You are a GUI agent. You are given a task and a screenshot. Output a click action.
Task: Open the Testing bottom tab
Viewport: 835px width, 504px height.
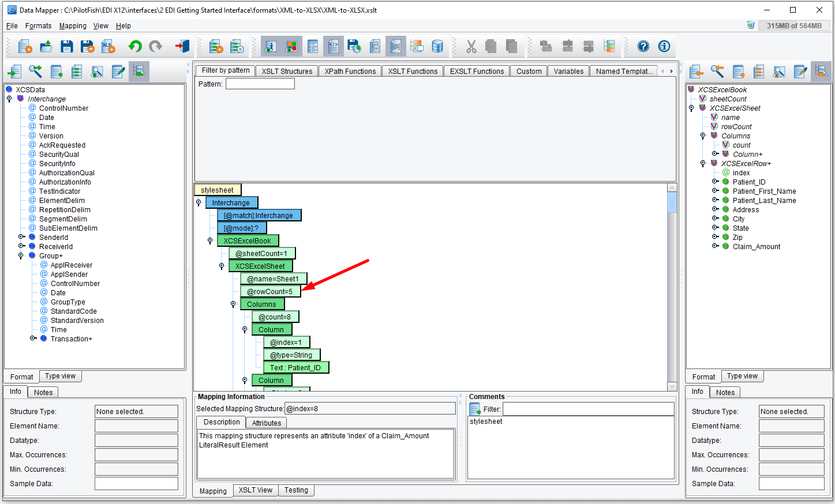pyautogui.click(x=296, y=490)
